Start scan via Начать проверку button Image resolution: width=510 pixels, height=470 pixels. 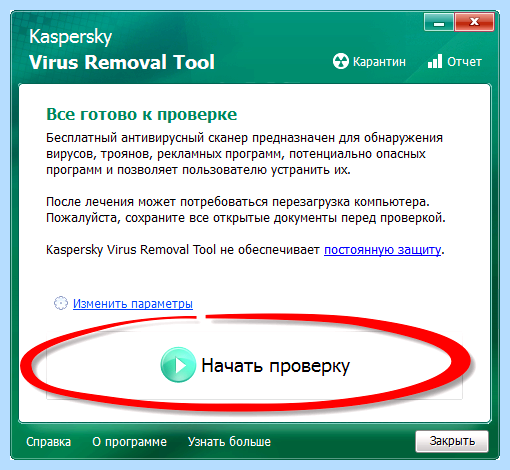254,365
